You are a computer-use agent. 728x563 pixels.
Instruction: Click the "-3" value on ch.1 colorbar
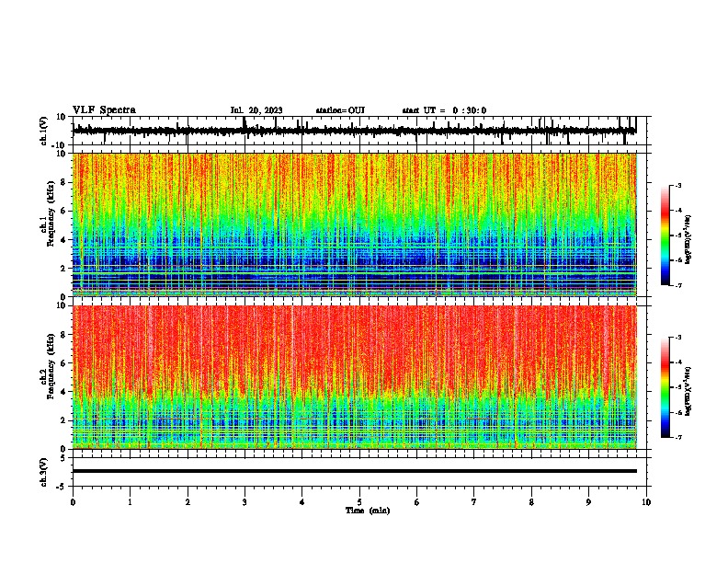point(678,185)
